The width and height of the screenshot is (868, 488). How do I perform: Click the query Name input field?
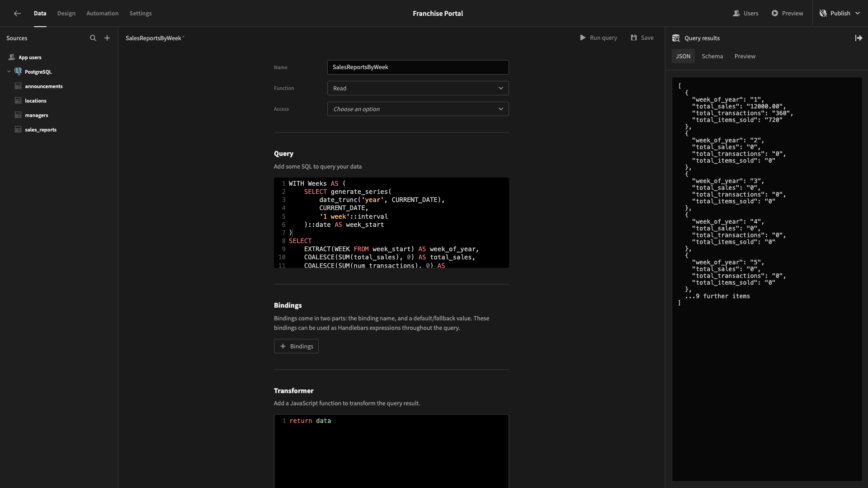418,67
